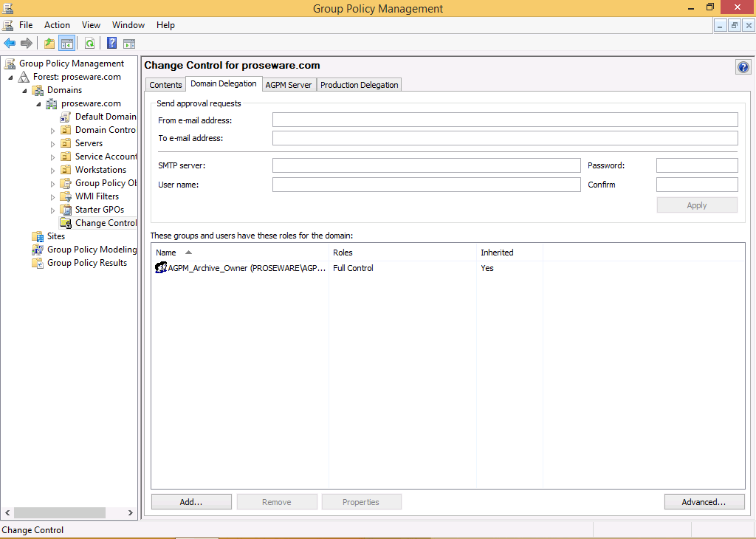Open the Action menu

tap(57, 25)
